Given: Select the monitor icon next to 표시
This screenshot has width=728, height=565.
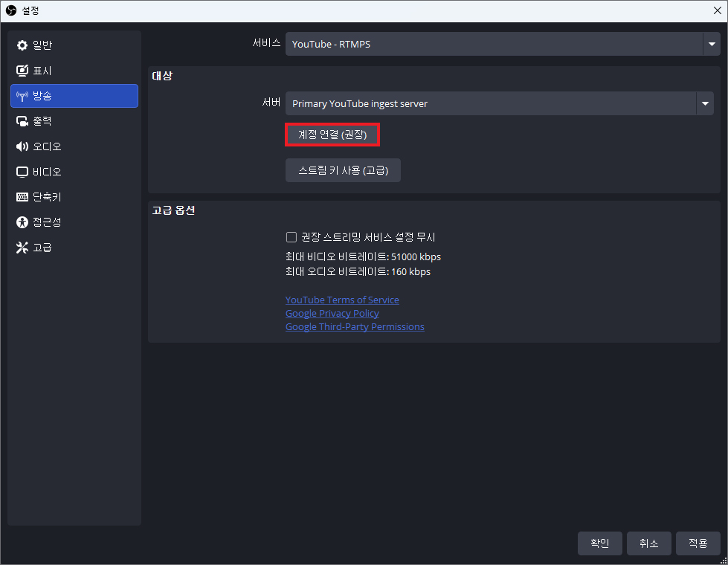Looking at the screenshot, I should coord(22,71).
